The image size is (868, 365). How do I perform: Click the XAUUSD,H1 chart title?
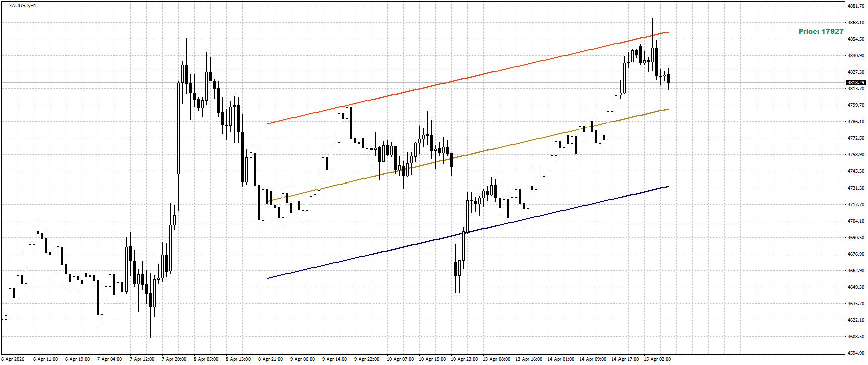pos(23,6)
